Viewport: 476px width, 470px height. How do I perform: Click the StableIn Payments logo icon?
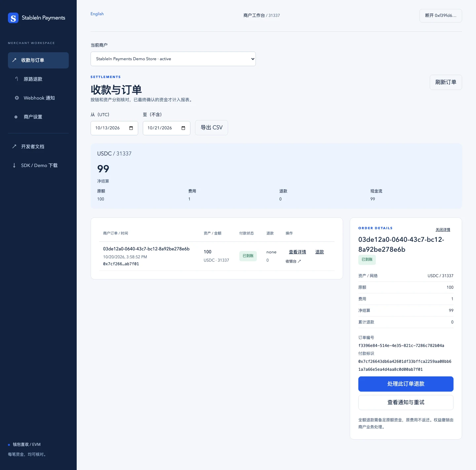pyautogui.click(x=13, y=18)
